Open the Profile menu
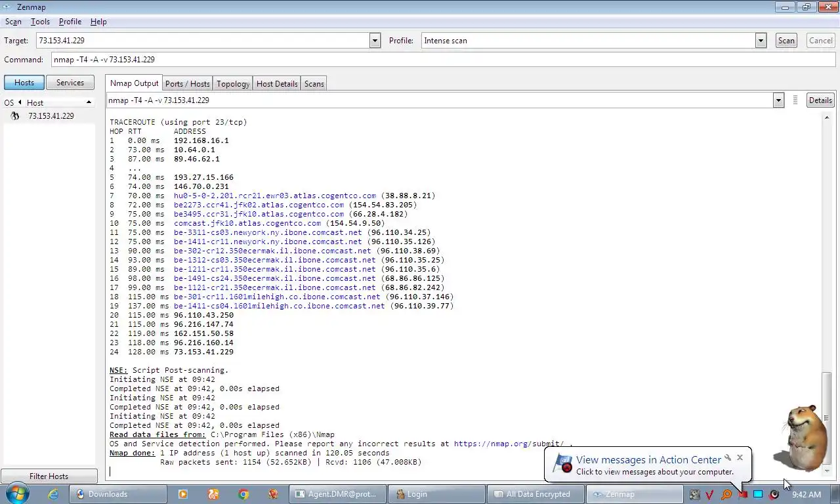840x504 pixels. pyautogui.click(x=70, y=22)
